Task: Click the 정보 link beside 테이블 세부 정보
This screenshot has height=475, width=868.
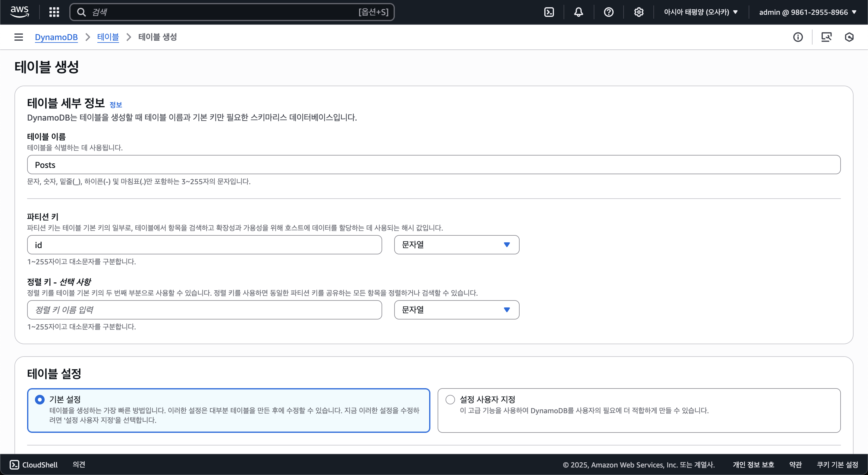Action: [x=115, y=105]
